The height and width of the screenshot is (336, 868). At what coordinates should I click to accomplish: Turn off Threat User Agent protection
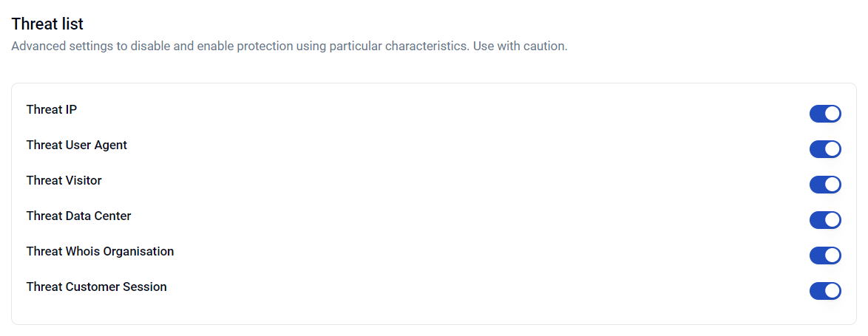(825, 149)
